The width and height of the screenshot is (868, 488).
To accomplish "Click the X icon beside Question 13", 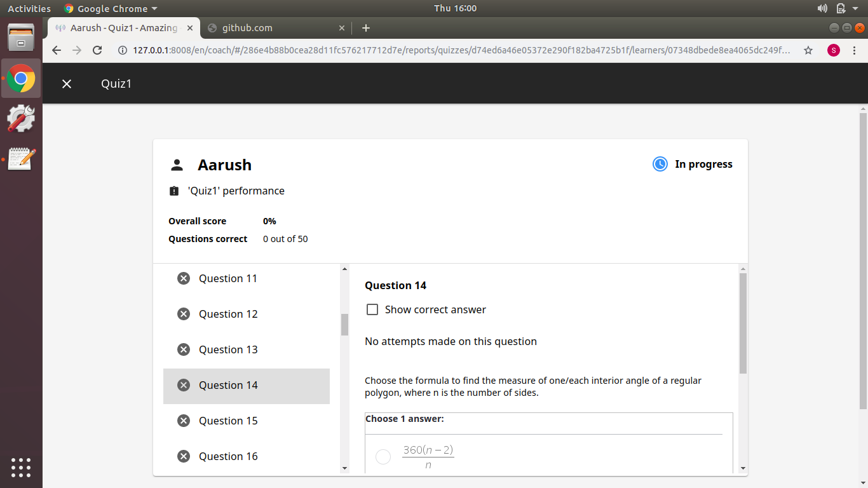I will [x=184, y=349].
